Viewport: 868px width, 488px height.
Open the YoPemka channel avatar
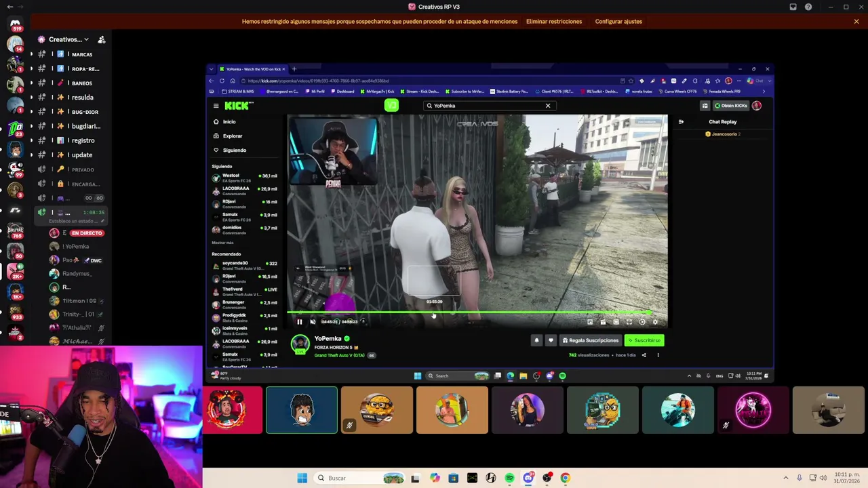click(300, 344)
